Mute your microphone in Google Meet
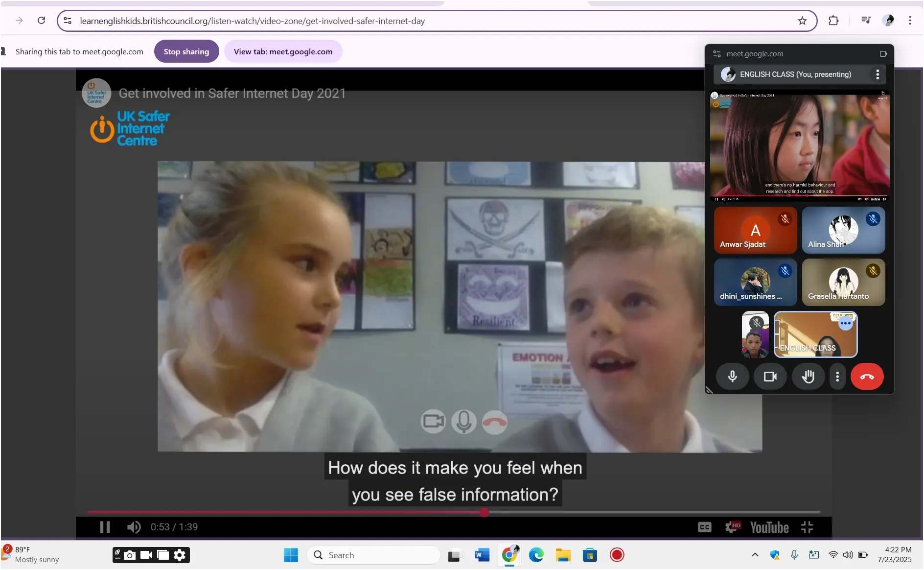The width and height of the screenshot is (924, 570). (732, 377)
